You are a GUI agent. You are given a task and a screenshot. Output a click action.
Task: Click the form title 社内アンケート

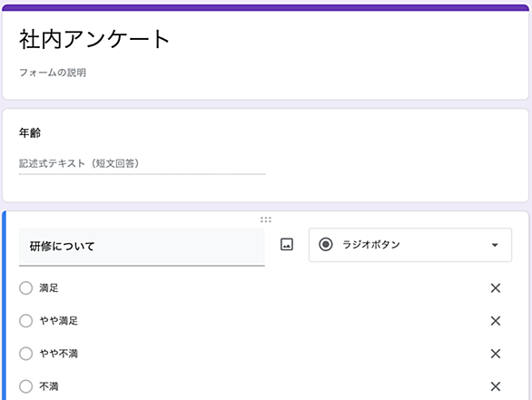(x=94, y=39)
